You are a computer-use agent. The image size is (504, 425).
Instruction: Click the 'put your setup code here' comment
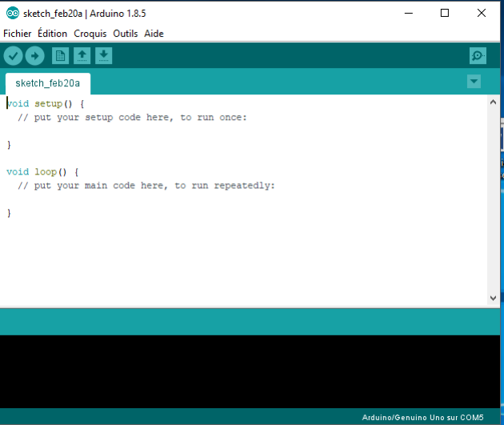(x=133, y=118)
